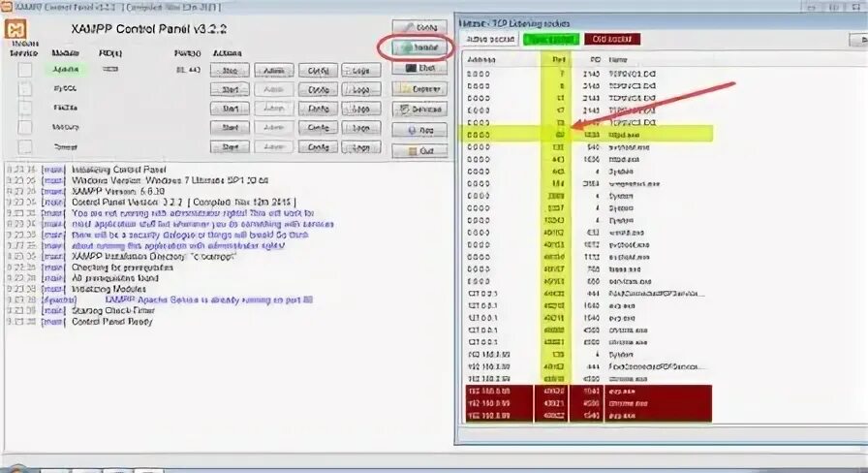Sort Netstat list by Name column
This screenshot has height=473, width=868.
[x=618, y=59]
